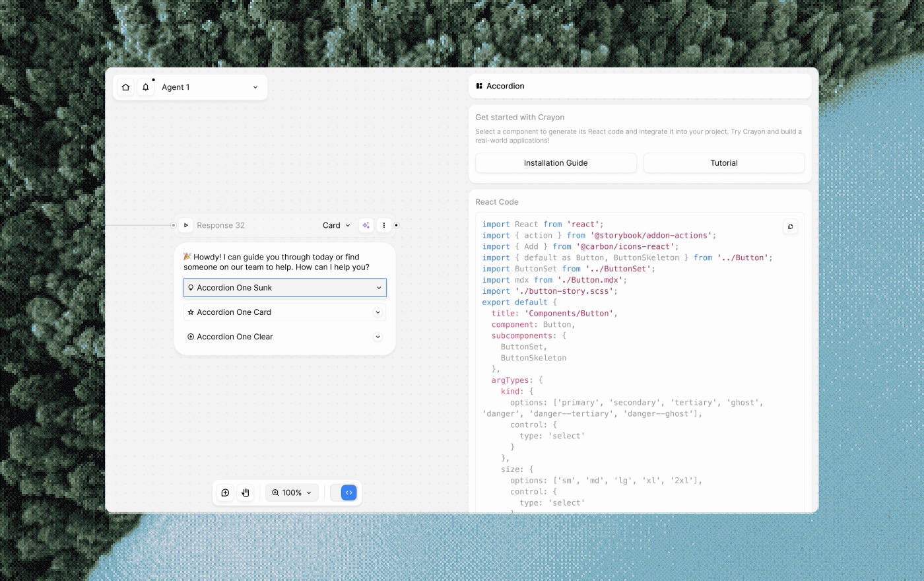Click the lightbulb icon on Accordion One Sunk
The width and height of the screenshot is (924, 581).
pos(191,288)
